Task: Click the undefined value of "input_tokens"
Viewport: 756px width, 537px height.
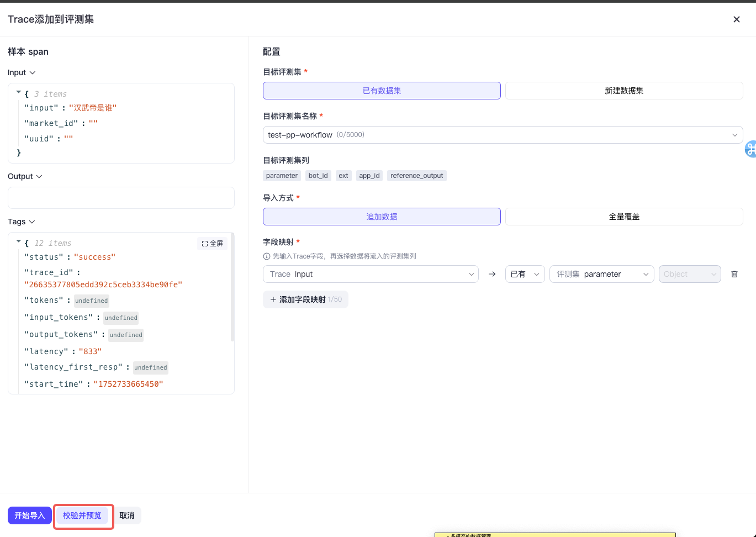Action: click(121, 318)
